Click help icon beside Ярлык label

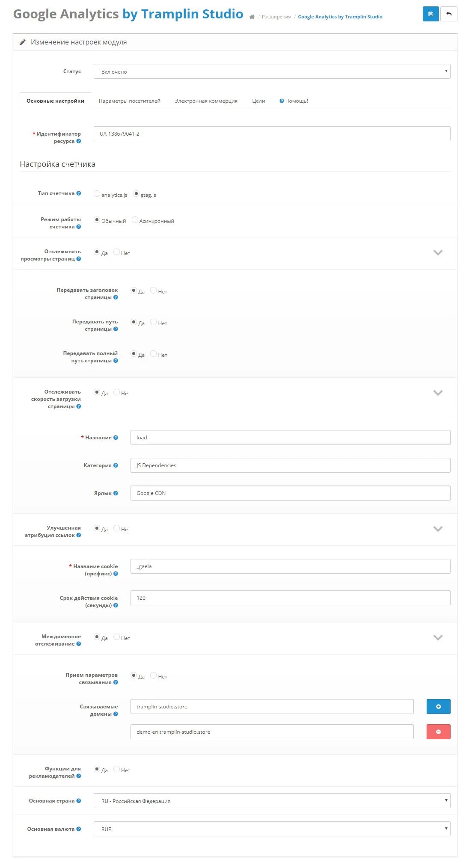(116, 493)
